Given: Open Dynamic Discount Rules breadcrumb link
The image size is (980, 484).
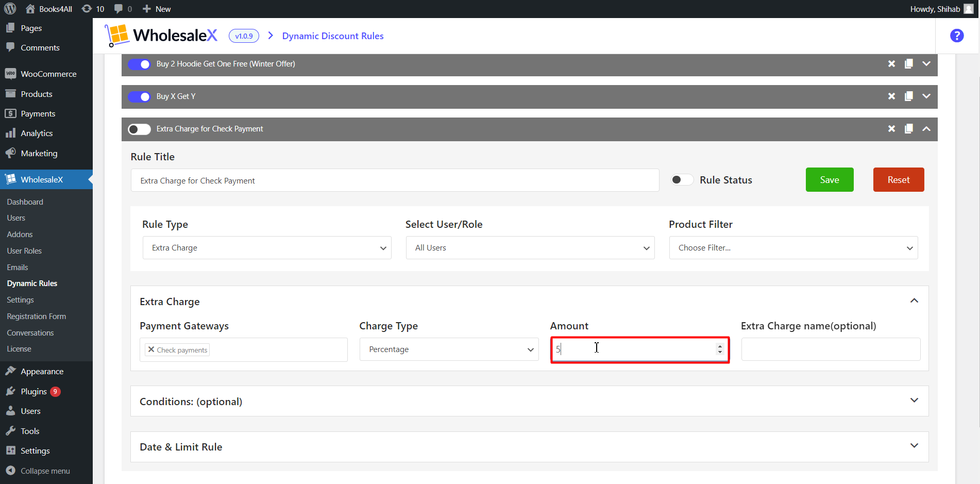Looking at the screenshot, I should point(333,36).
